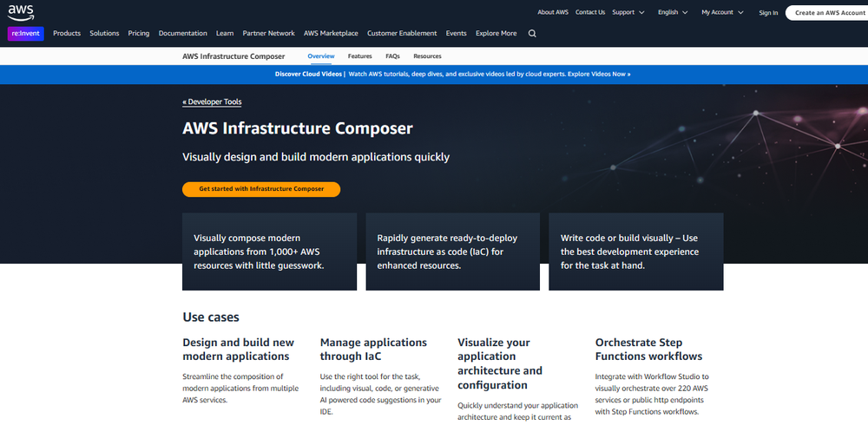Click 'Use the right tool for the task' paragraph
This screenshot has width=868, height=425.
[380, 394]
